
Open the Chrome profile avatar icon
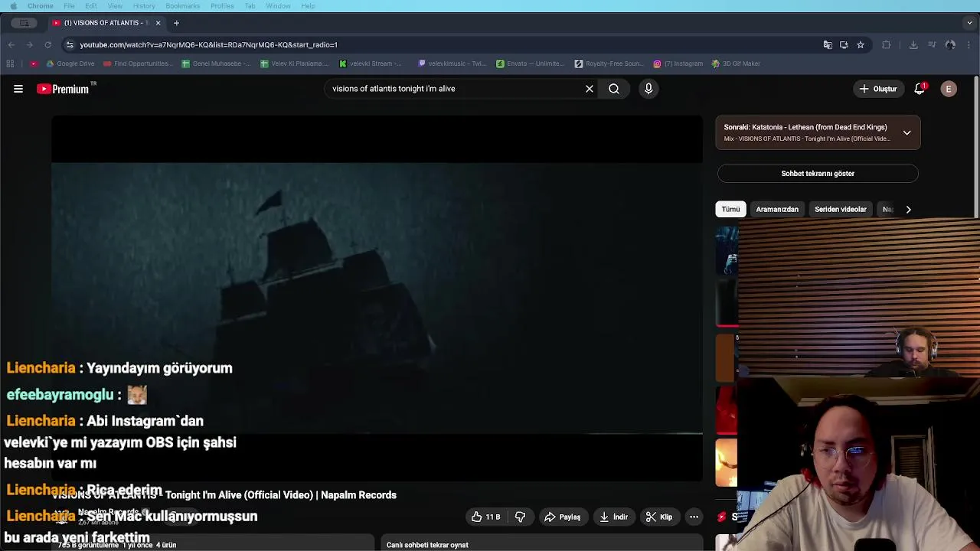(950, 44)
